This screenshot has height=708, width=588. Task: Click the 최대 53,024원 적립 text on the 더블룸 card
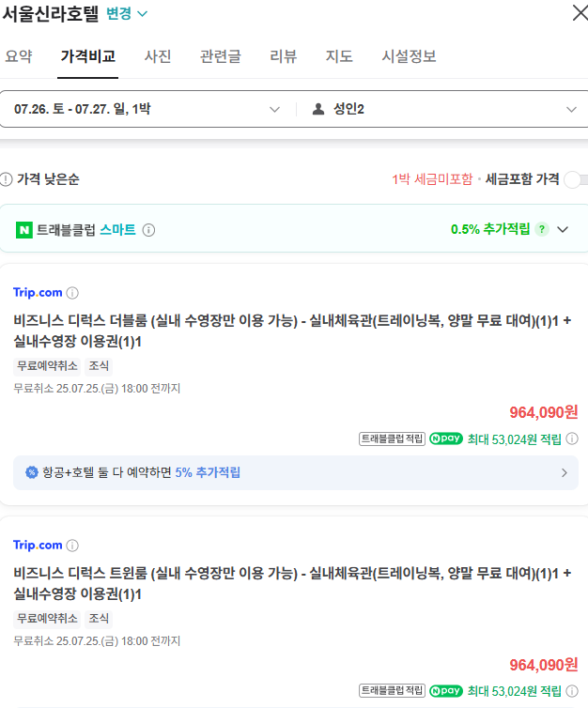click(x=515, y=439)
